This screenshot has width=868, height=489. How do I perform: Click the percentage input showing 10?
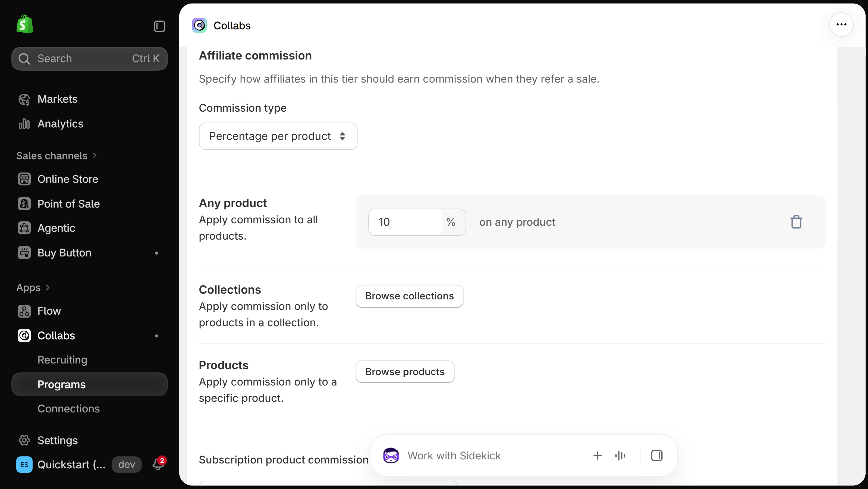tap(405, 222)
